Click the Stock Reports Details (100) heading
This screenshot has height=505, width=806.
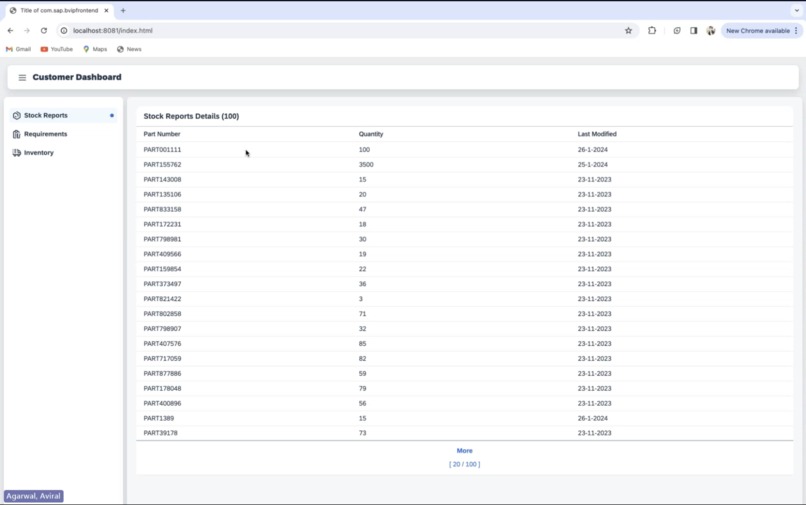tap(191, 116)
